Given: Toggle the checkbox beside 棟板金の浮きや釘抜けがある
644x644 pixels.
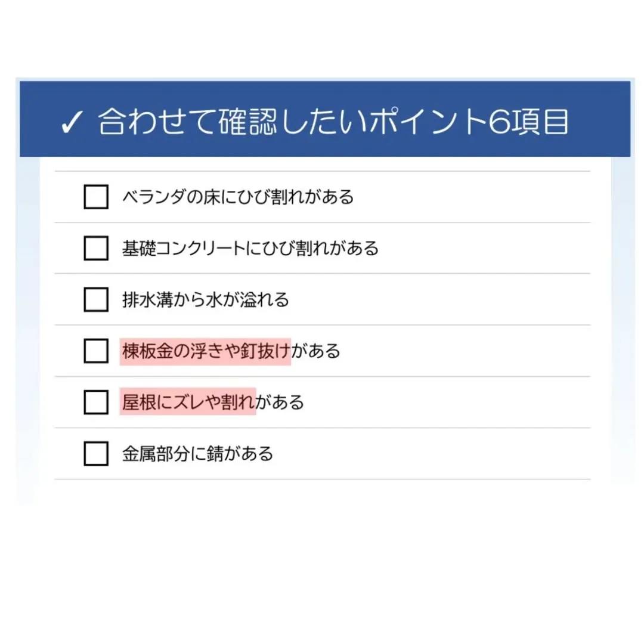Looking at the screenshot, I should click(96, 351).
